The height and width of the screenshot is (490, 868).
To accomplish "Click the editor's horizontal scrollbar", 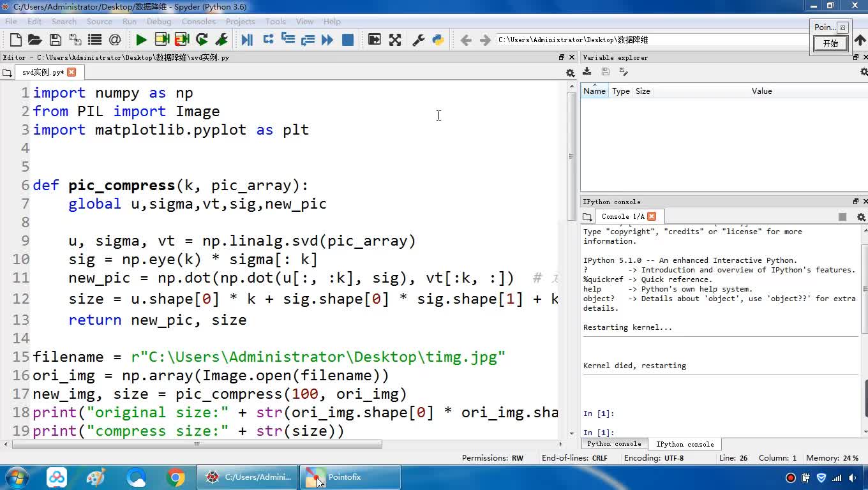I will (197, 444).
